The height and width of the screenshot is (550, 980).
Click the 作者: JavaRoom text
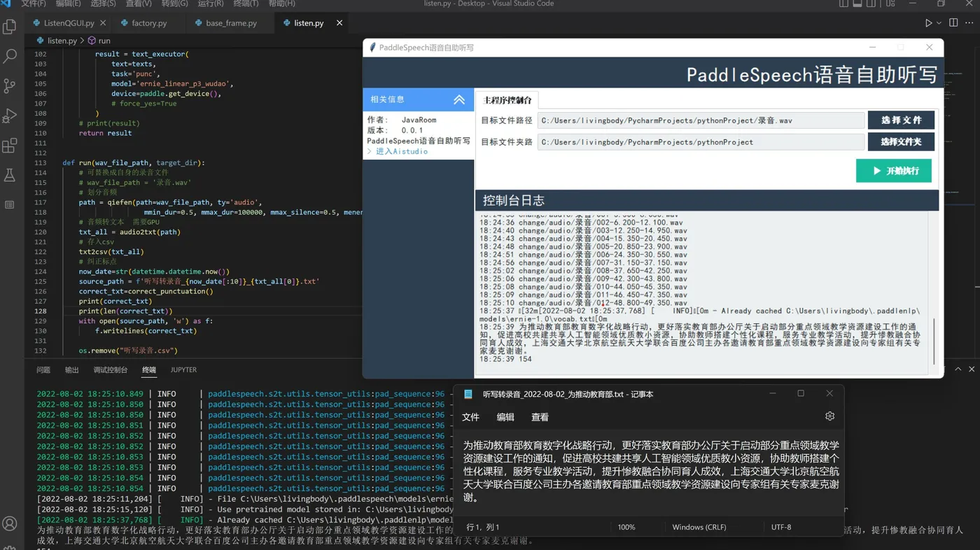tap(402, 120)
